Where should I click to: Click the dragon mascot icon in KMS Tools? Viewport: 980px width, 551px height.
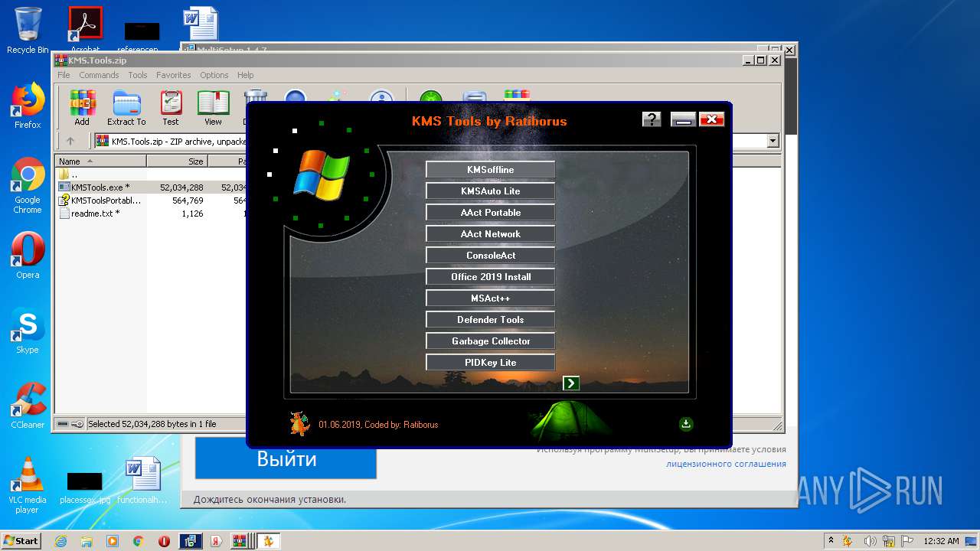300,423
